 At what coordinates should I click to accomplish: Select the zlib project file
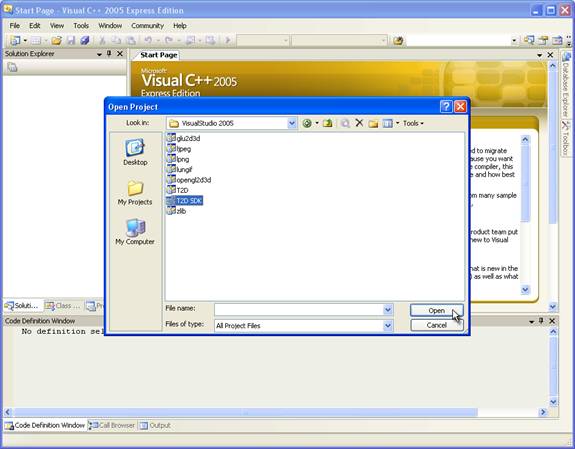coord(176,211)
